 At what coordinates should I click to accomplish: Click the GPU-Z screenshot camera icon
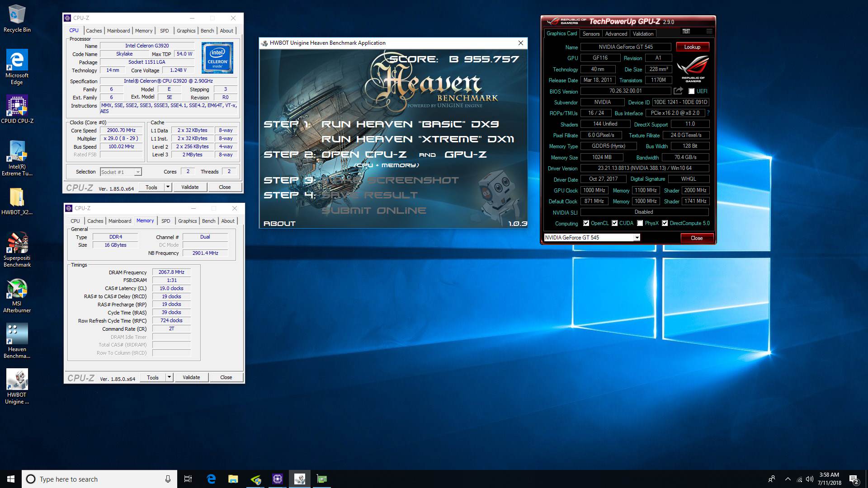686,31
